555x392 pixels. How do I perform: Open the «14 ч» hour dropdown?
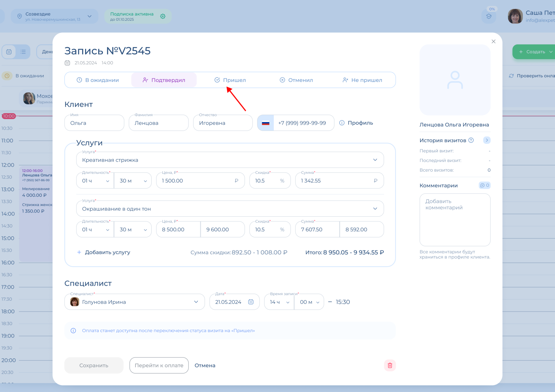pyautogui.click(x=279, y=302)
